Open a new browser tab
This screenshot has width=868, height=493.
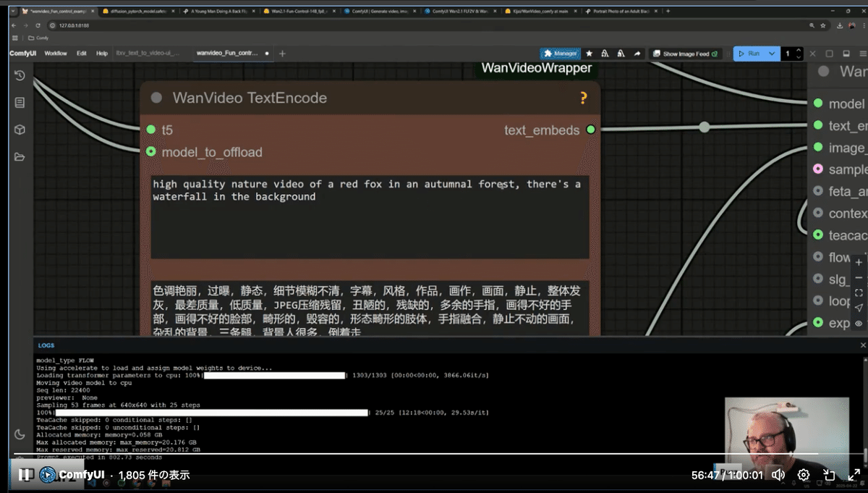point(668,12)
